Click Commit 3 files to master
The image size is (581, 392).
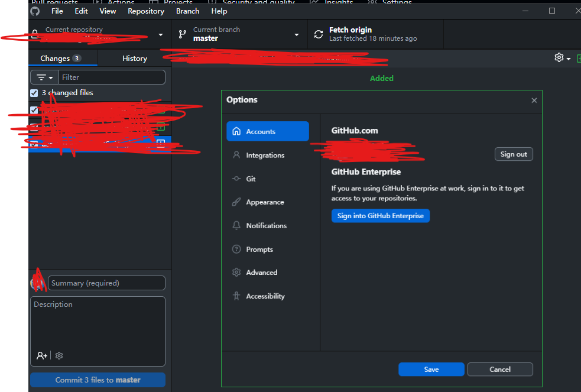pyautogui.click(x=98, y=380)
